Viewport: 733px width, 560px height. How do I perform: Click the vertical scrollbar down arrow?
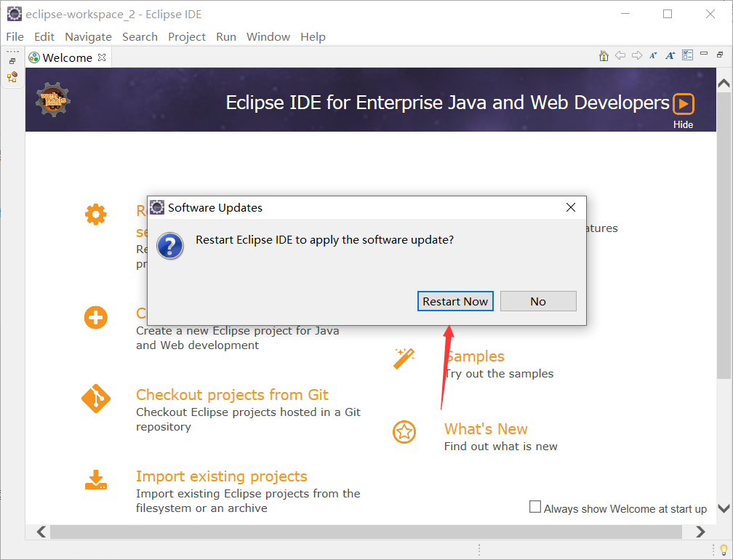coord(724,508)
